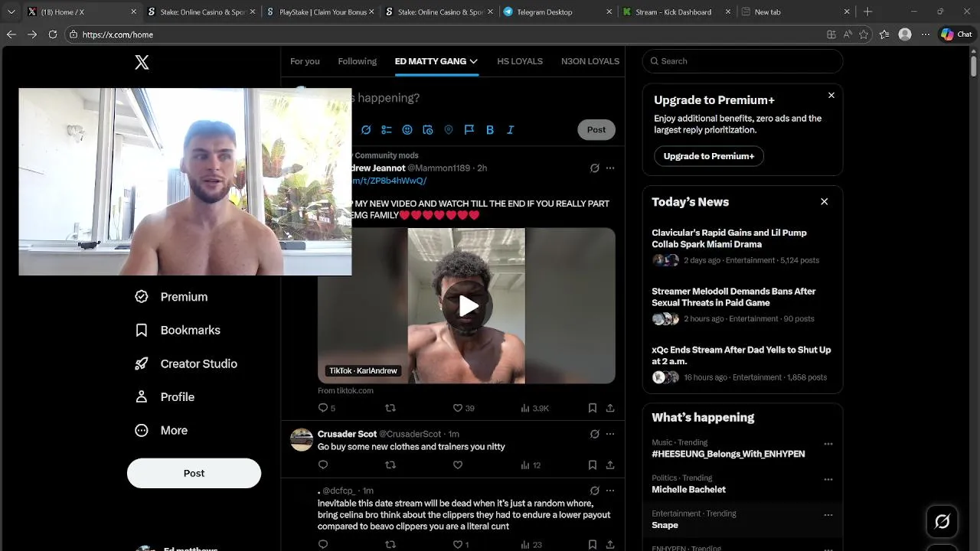The height and width of the screenshot is (551, 980).
Task: Bookmark the Crusader Scot post
Action: tap(593, 465)
